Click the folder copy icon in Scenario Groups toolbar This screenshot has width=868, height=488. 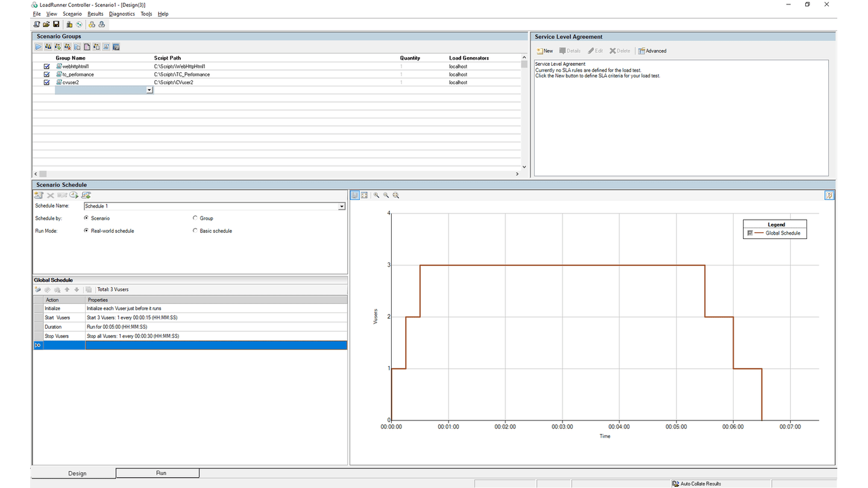click(77, 46)
